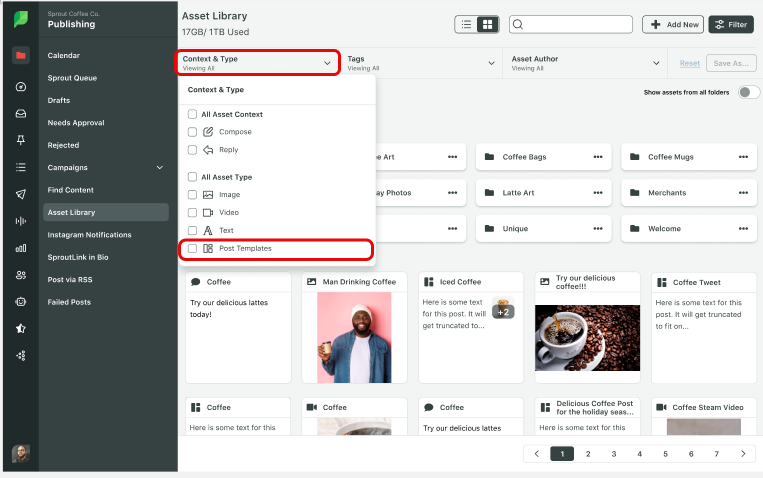Image resolution: width=763 pixels, height=478 pixels.
Task: Open Post via RSS item
Action: tap(70, 279)
